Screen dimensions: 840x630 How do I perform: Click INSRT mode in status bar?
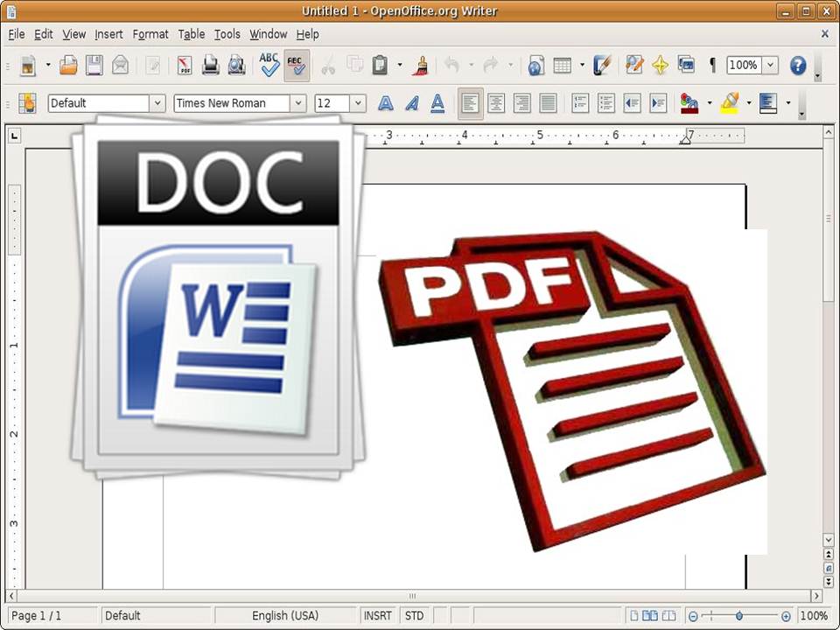coord(378,616)
